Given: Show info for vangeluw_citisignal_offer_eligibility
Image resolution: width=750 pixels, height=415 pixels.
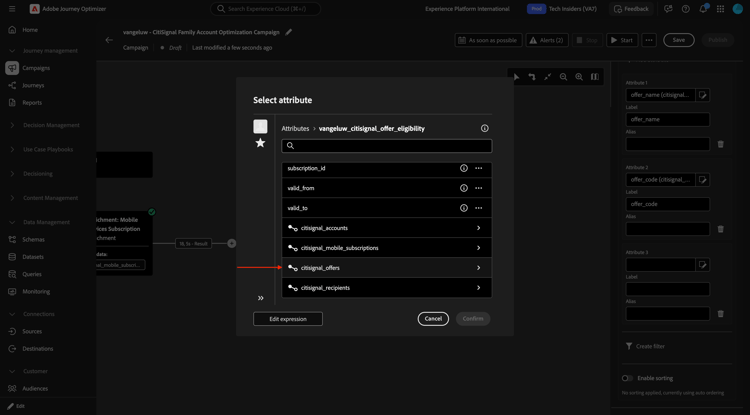Looking at the screenshot, I should click(x=485, y=128).
